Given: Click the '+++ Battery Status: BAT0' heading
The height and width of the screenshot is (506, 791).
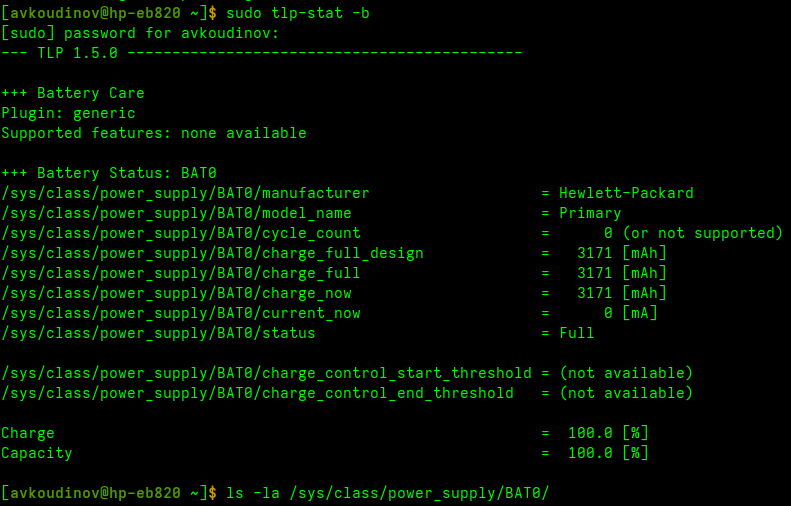Looking at the screenshot, I should [x=109, y=173].
